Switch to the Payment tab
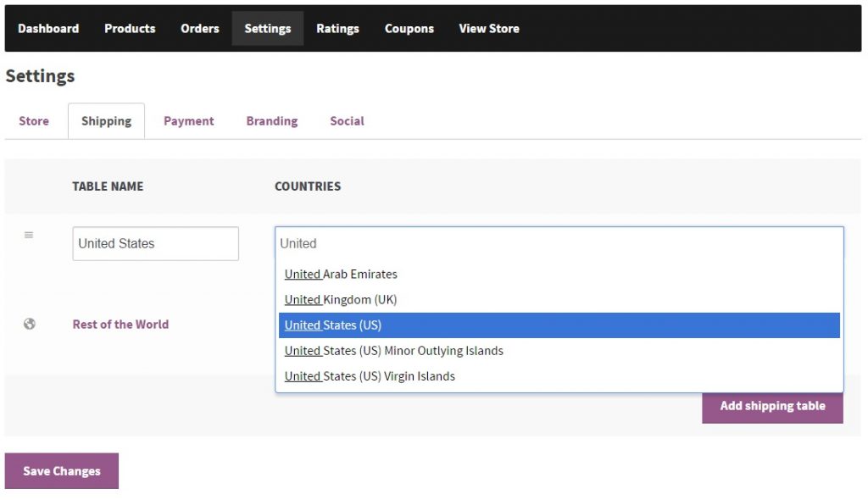 [x=188, y=121]
